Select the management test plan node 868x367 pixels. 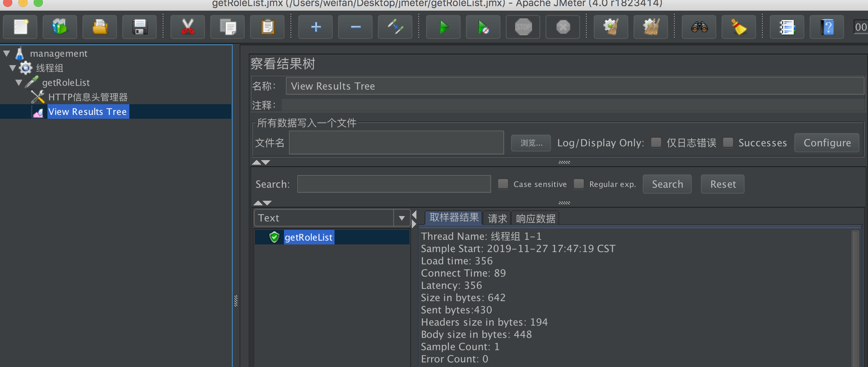(59, 54)
